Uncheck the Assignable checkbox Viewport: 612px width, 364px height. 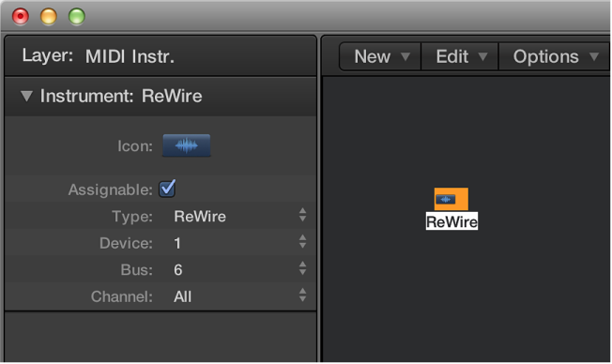coord(167,190)
